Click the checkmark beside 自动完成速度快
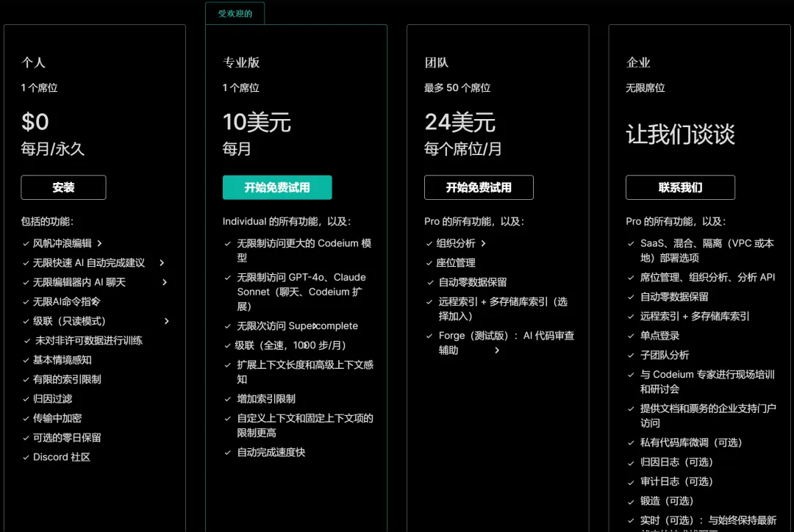This screenshot has height=532, width=794. click(227, 452)
